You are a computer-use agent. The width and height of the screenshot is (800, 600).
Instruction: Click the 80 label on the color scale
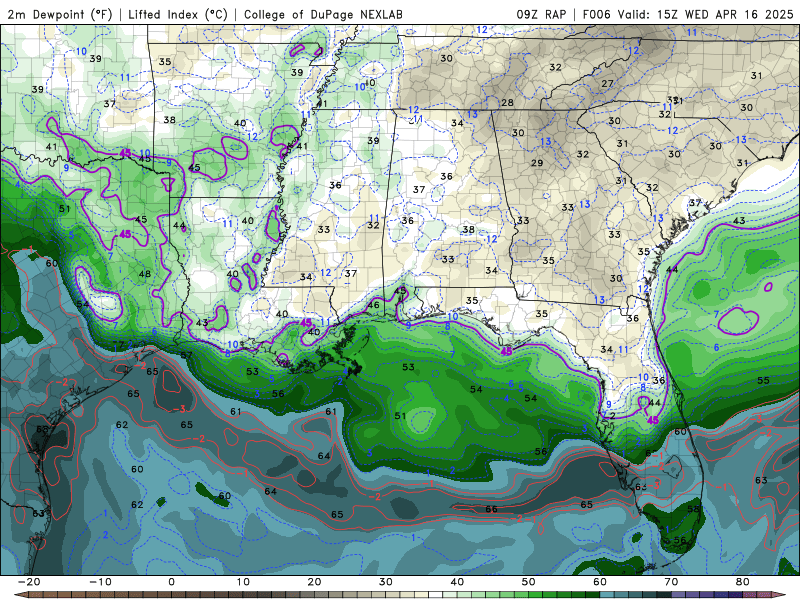coord(743,582)
